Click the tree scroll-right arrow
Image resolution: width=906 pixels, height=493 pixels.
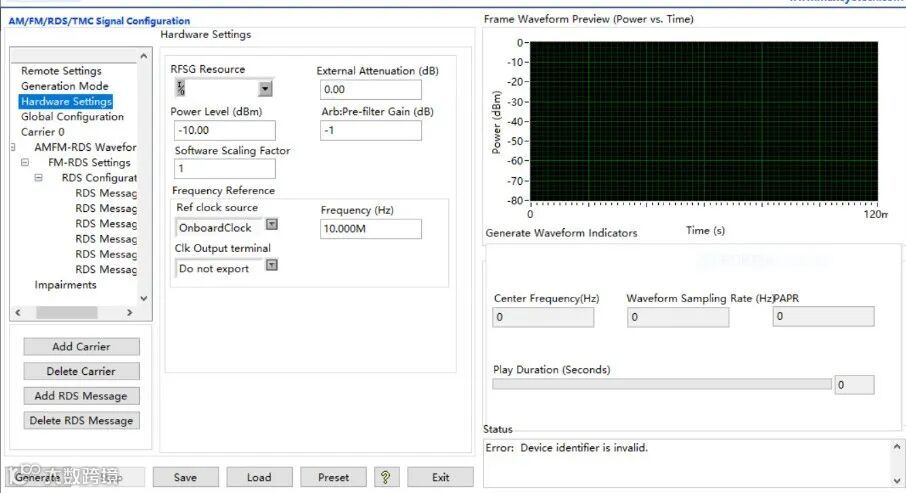pyautogui.click(x=129, y=312)
